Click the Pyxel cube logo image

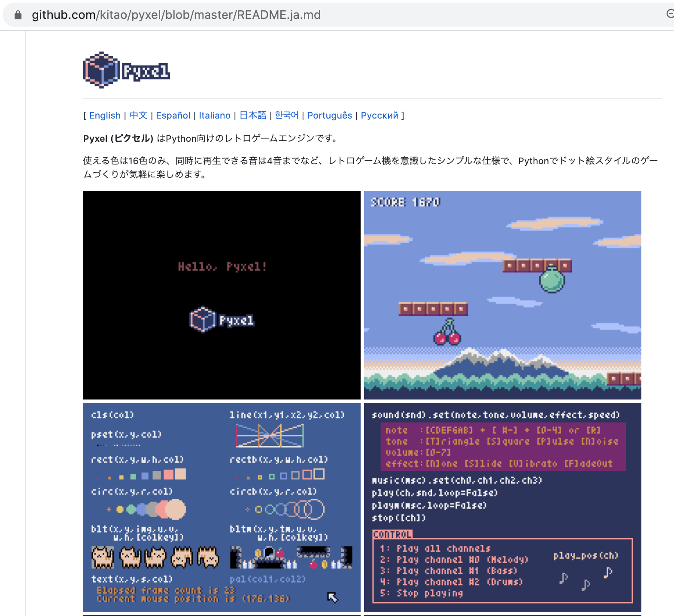tap(127, 70)
